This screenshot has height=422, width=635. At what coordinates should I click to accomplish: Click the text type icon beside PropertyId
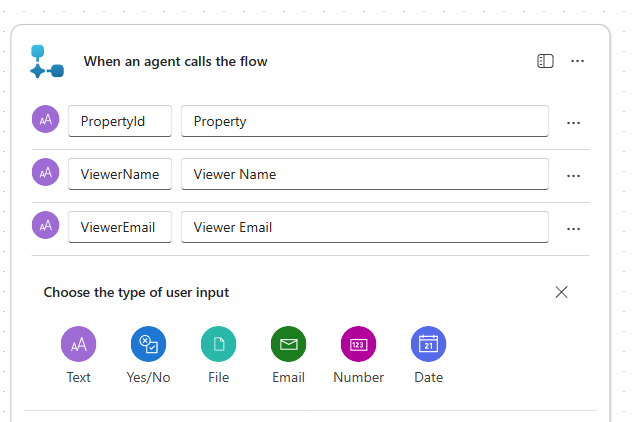tap(46, 119)
